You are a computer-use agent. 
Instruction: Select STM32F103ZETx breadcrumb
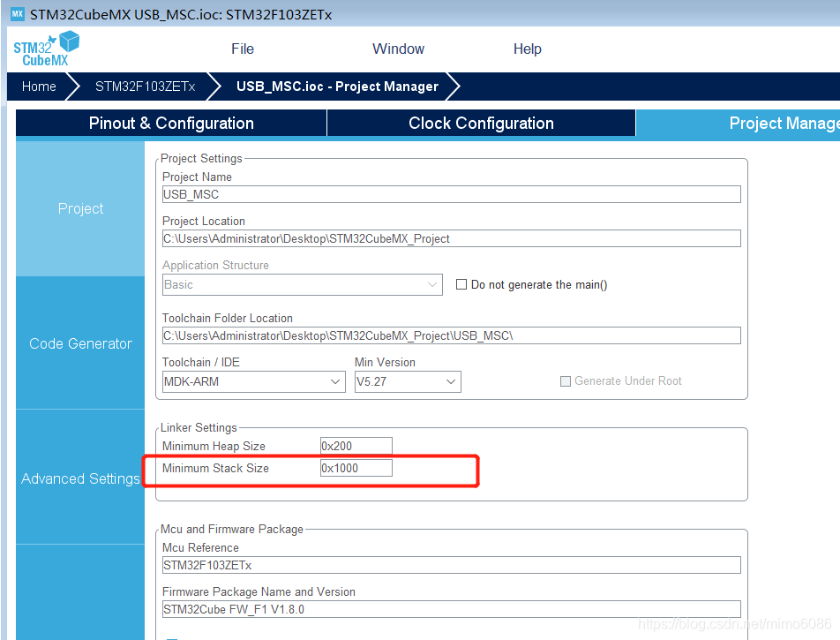[146, 87]
